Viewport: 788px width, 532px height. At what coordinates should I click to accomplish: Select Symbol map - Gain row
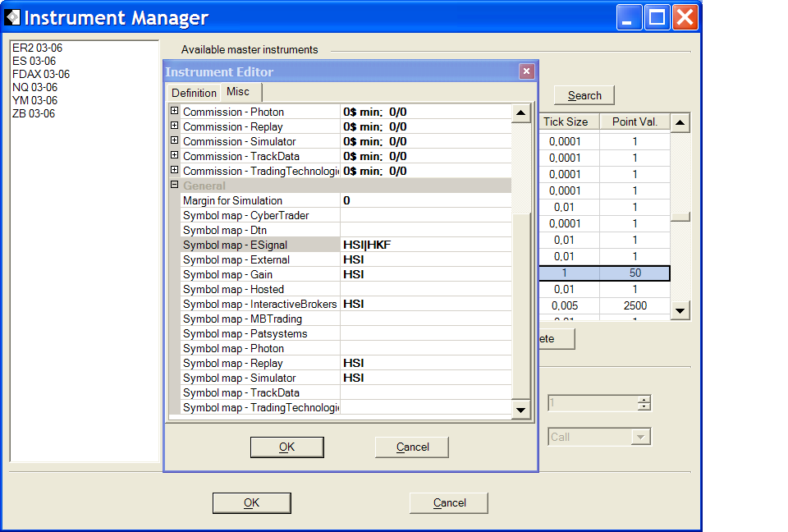coord(346,274)
